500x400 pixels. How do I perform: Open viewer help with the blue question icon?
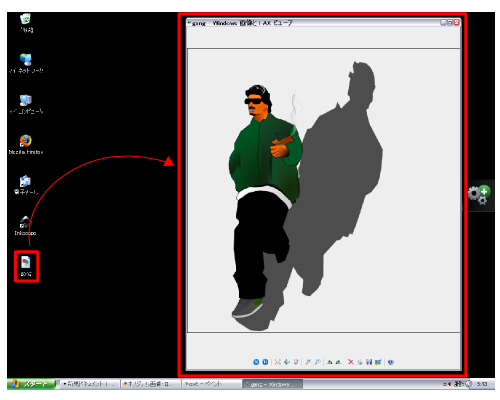coord(391,362)
